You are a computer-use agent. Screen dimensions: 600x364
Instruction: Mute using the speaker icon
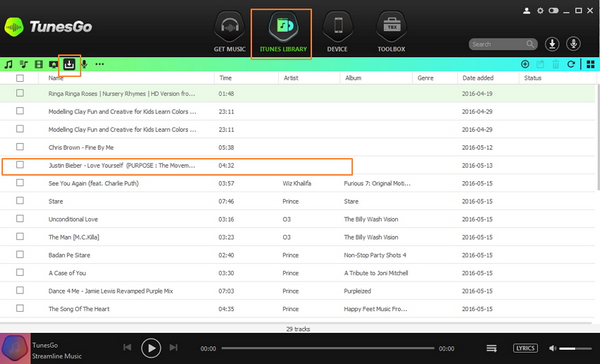click(x=553, y=348)
